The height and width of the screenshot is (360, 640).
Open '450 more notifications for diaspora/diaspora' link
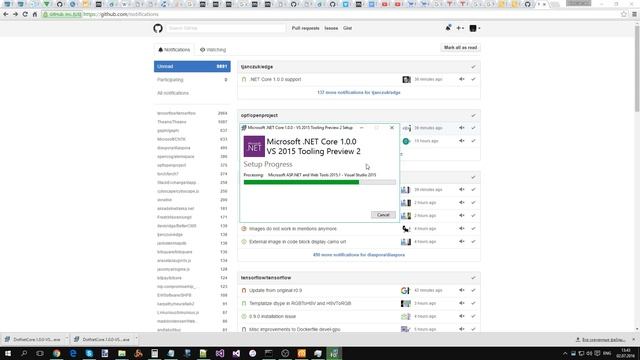click(359, 255)
